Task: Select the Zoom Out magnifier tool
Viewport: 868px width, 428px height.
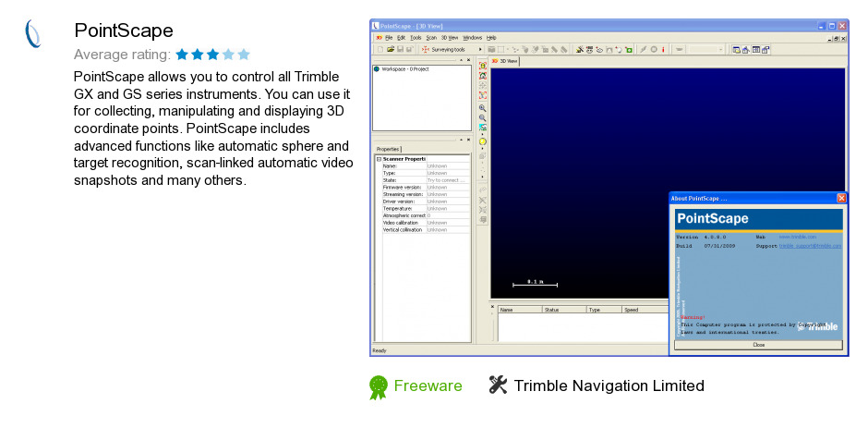Action: point(483,118)
